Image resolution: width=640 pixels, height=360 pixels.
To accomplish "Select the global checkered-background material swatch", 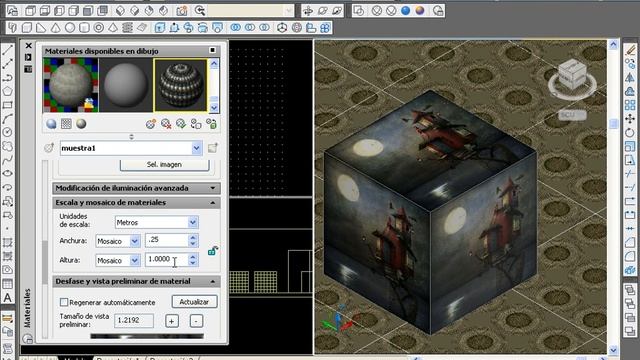I will click(x=71, y=85).
